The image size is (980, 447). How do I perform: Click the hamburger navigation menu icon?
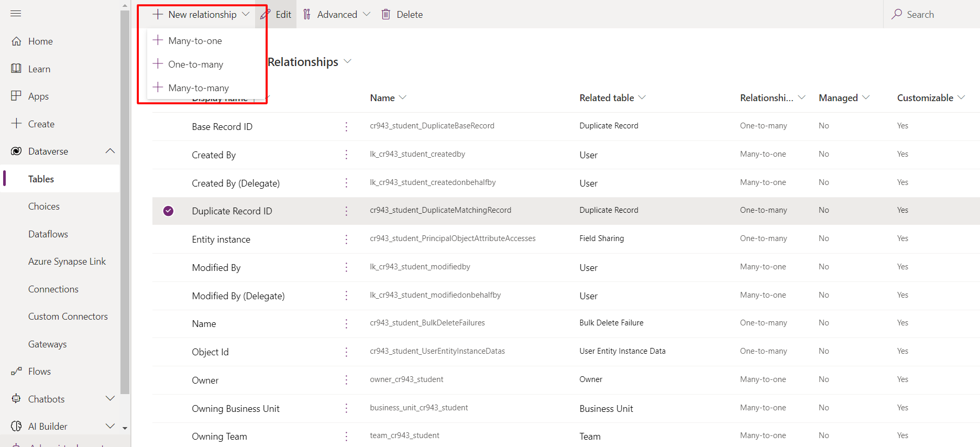click(16, 14)
